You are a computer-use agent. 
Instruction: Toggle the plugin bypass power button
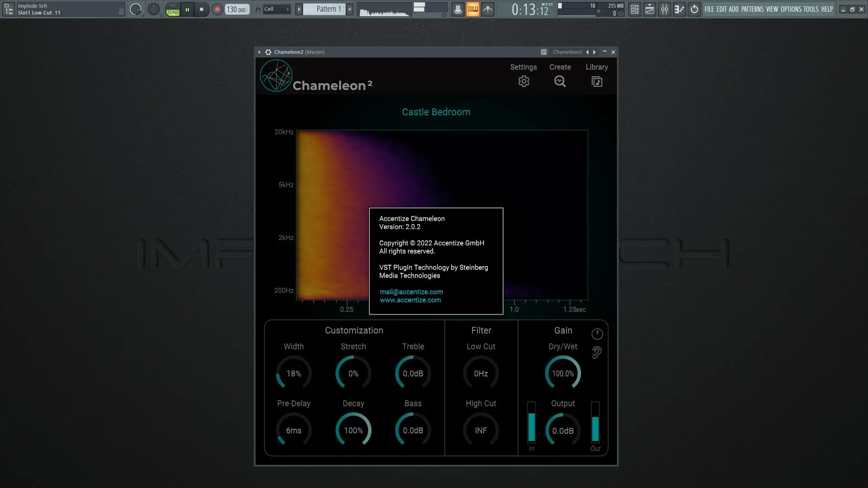coord(597,334)
